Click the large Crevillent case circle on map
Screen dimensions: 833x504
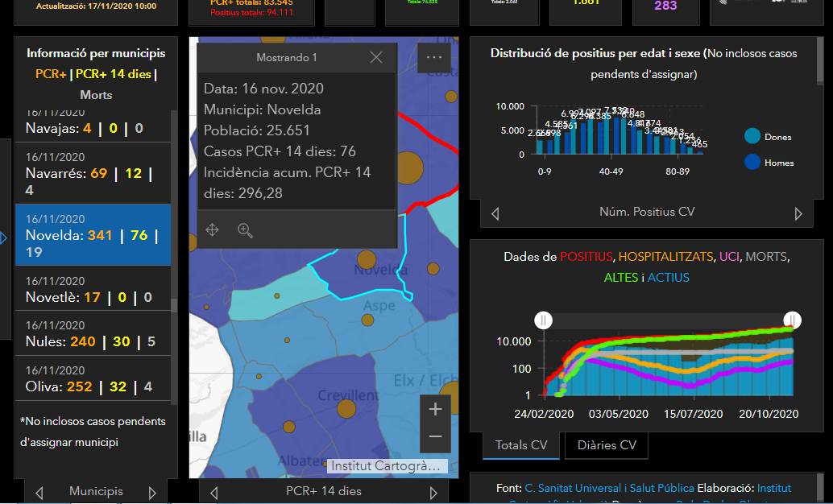click(346, 408)
